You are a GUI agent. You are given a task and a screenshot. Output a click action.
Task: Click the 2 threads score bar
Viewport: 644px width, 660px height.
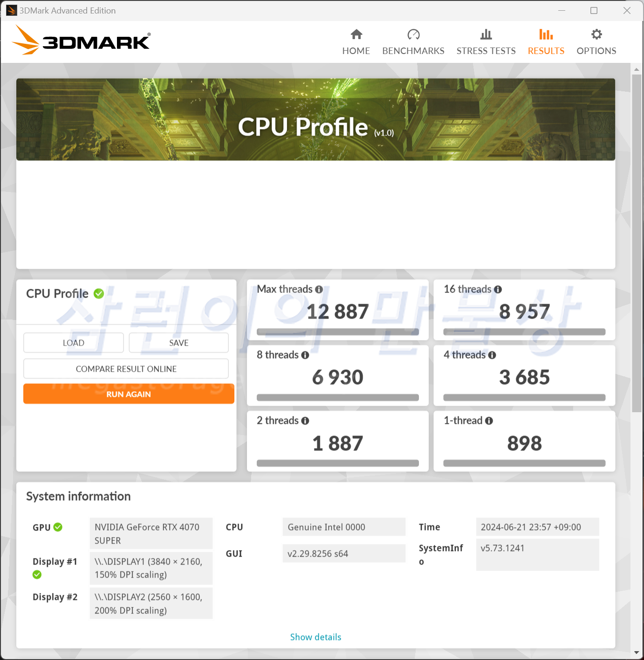coord(338,463)
